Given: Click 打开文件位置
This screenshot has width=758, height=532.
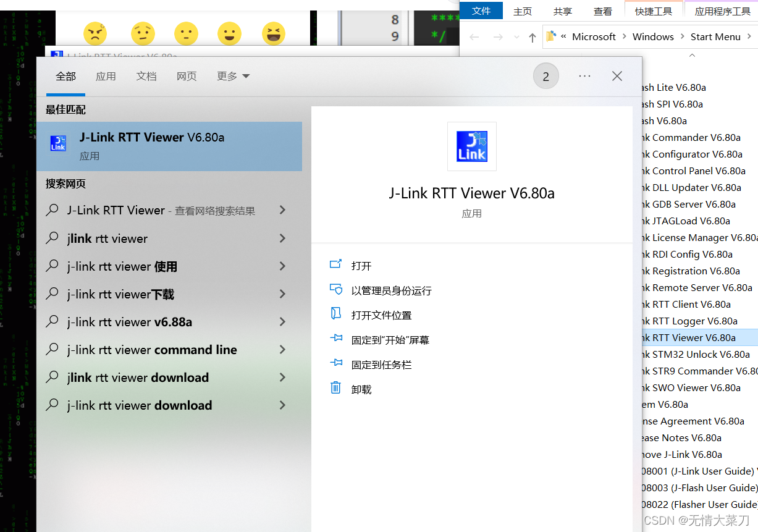Looking at the screenshot, I should coord(381,315).
